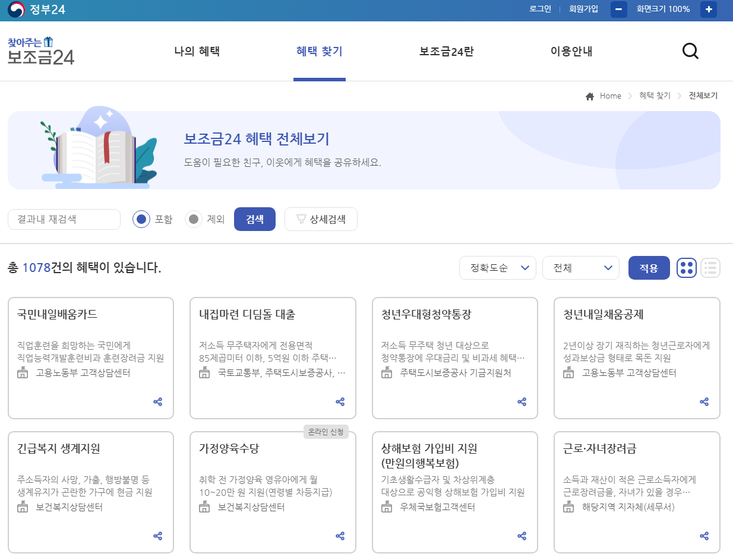Click the 화면크기 100% label

[663, 9]
